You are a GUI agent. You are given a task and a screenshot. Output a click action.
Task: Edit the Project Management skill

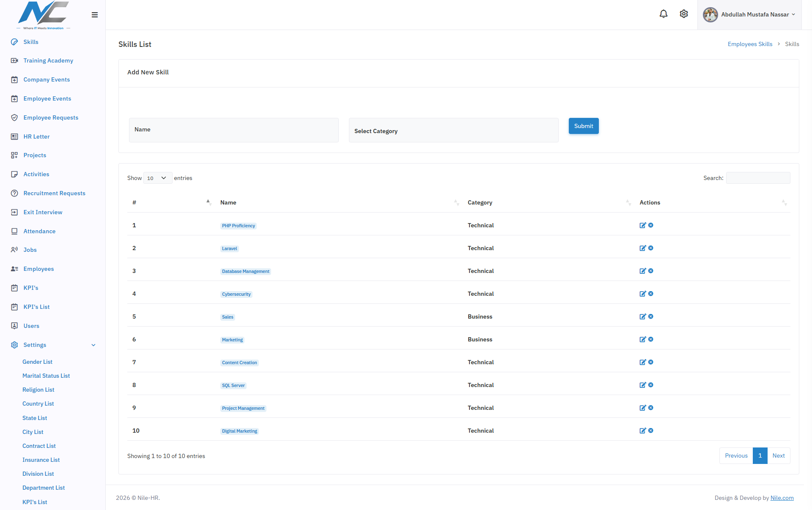pyautogui.click(x=643, y=408)
